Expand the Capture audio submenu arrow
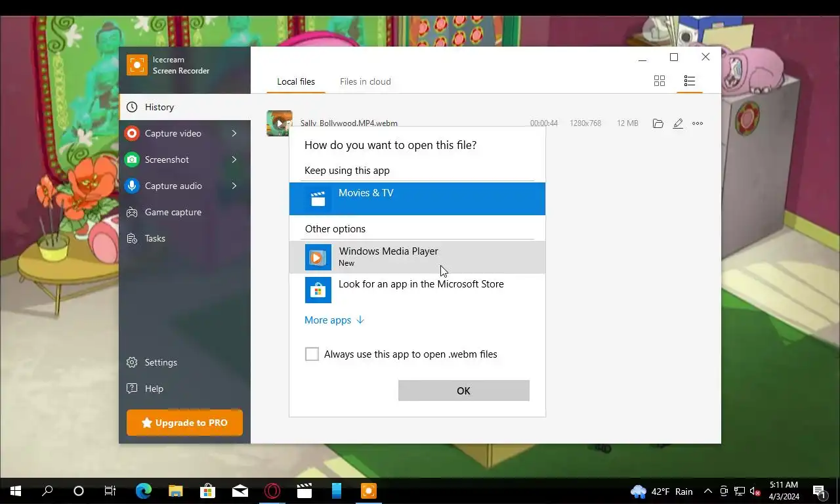Viewport: 840px width, 504px height. [234, 186]
